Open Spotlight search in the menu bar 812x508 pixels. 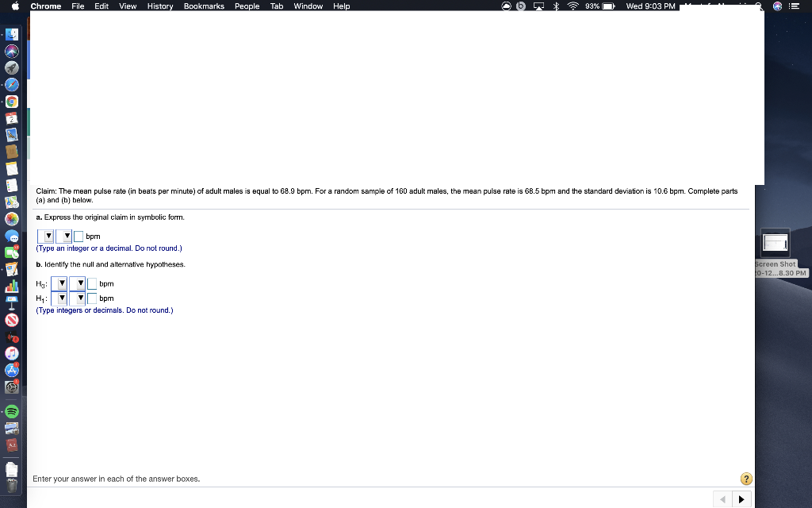click(759, 6)
